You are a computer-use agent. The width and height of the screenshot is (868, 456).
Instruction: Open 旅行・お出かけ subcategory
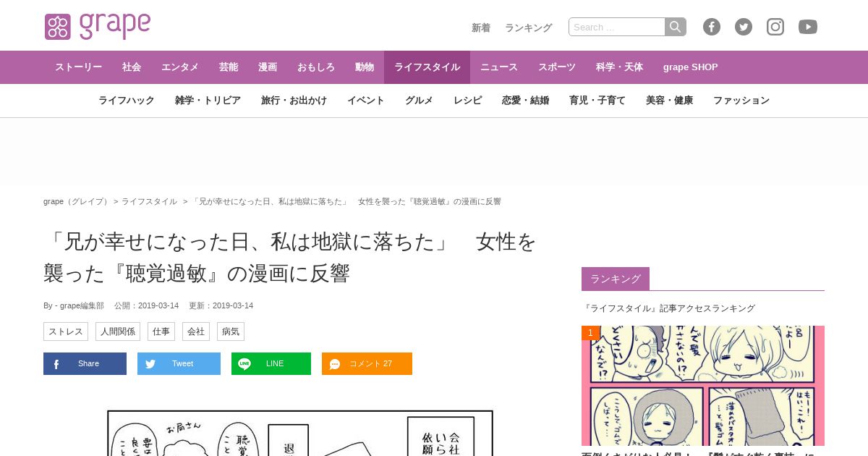pyautogui.click(x=294, y=101)
